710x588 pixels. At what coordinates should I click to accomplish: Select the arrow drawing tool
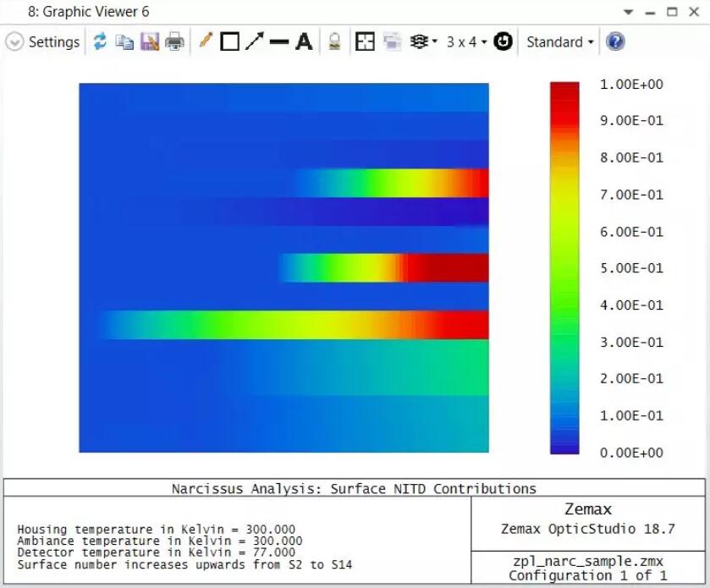[254, 41]
